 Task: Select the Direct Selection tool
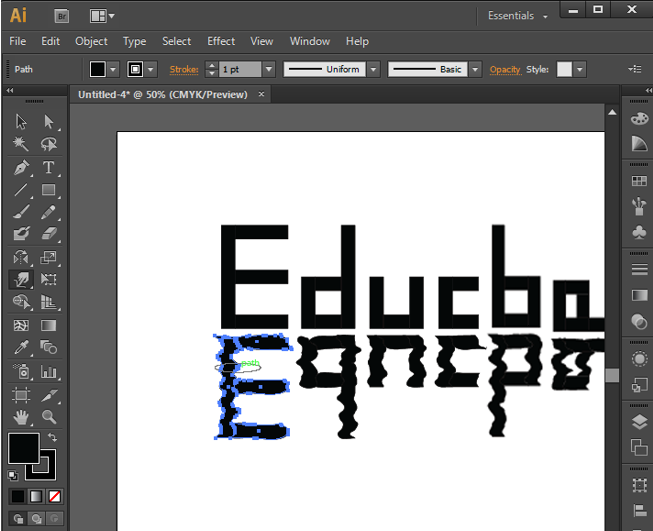(49, 122)
